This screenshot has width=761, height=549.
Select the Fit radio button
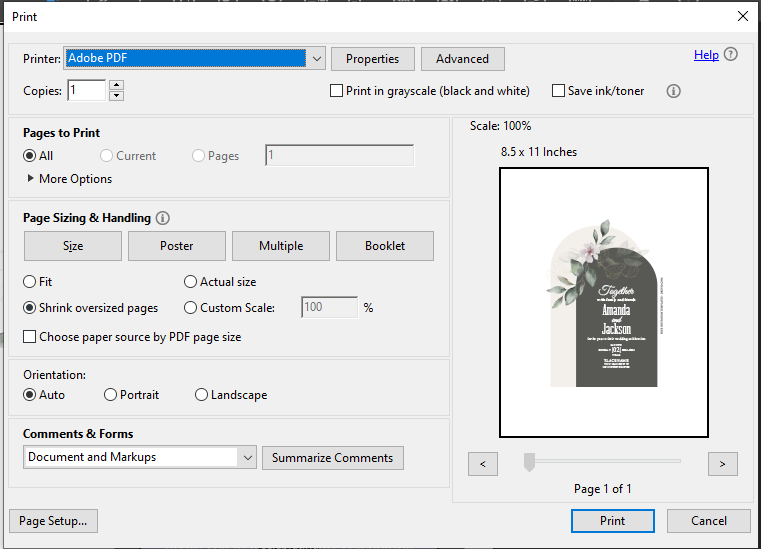click(x=30, y=282)
